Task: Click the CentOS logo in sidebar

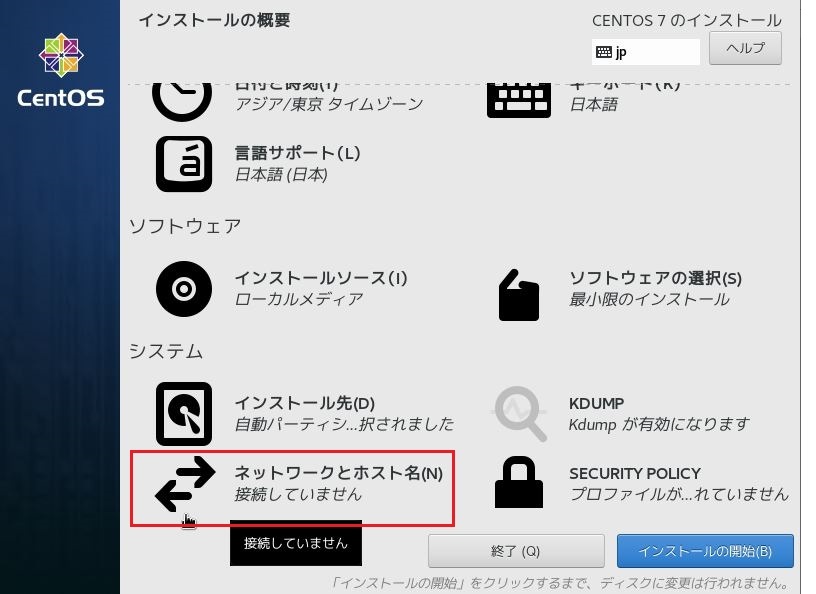Action: coord(61,70)
